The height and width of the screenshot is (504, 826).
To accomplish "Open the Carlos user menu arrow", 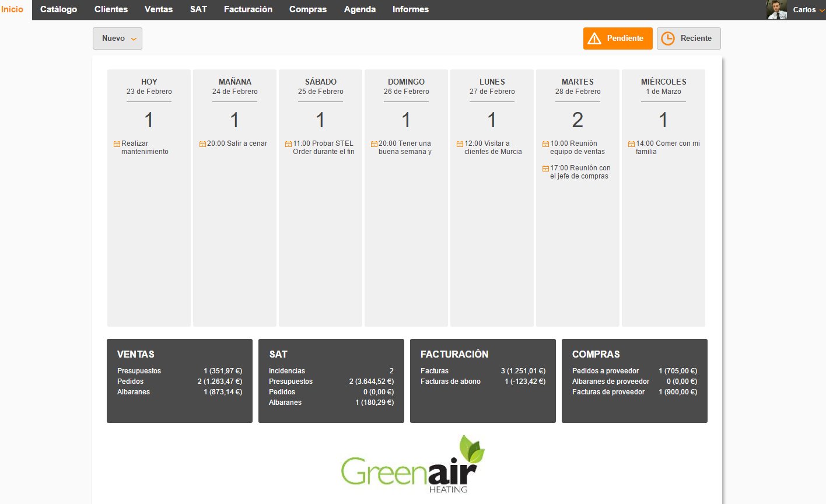I will click(x=821, y=10).
